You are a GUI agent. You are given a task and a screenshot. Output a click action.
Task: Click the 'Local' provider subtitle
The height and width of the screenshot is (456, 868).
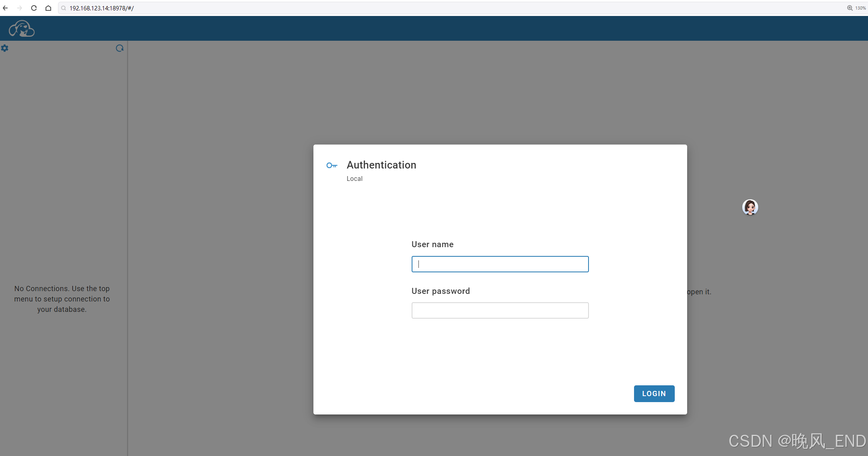tap(355, 178)
